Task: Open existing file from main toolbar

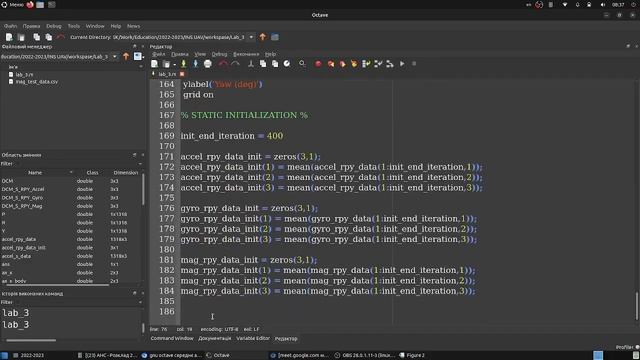Action: click(21, 37)
